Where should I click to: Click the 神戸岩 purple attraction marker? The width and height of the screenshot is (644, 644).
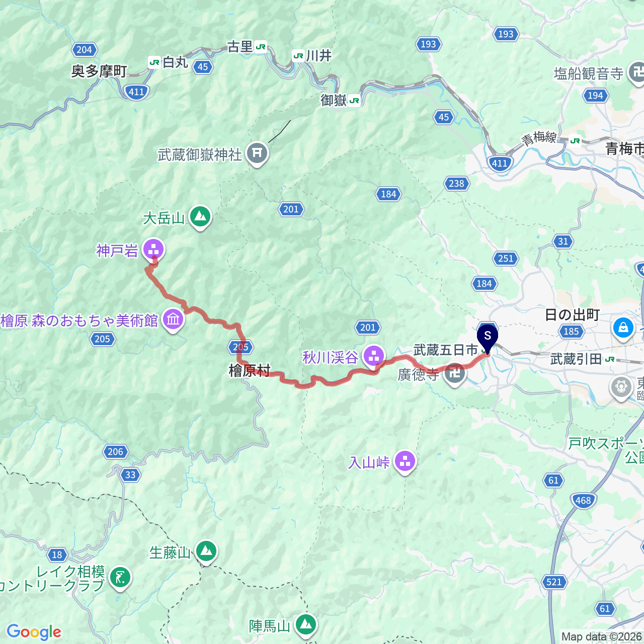(x=153, y=250)
